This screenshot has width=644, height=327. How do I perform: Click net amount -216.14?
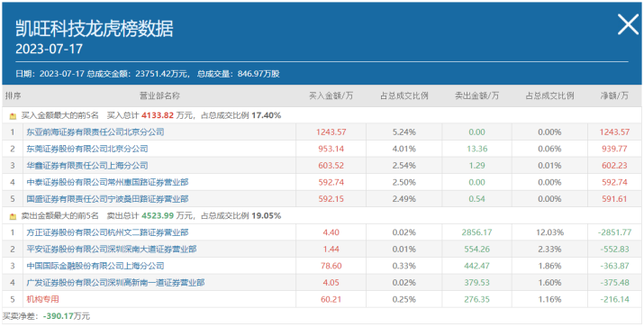click(x=614, y=299)
